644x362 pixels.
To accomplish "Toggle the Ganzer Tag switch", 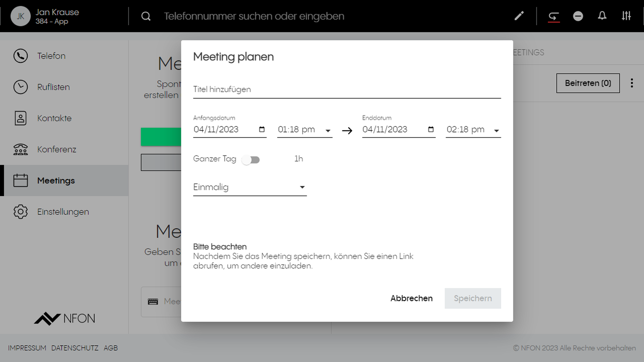I will pos(251,160).
